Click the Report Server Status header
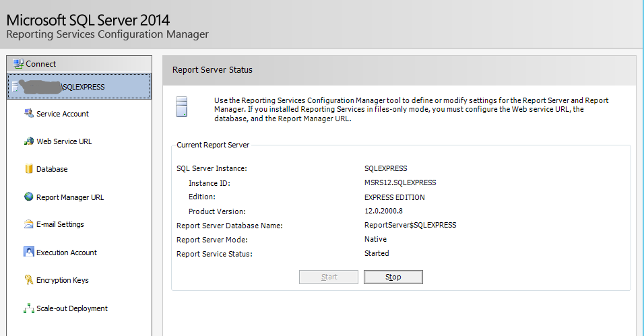This screenshot has width=644, height=336. point(212,70)
